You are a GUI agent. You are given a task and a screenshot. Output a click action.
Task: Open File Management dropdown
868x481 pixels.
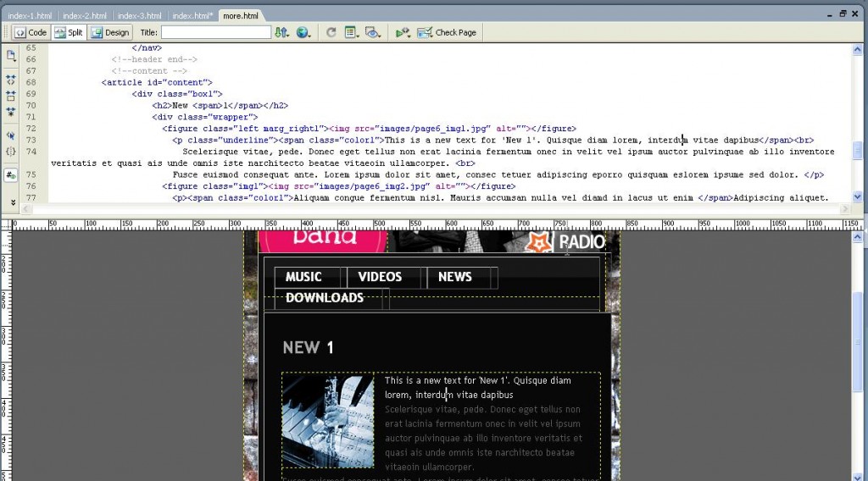281,33
